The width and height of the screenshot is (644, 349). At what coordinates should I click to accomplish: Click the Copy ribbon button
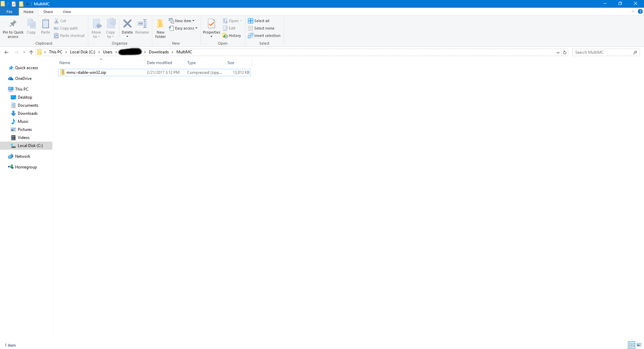(31, 27)
